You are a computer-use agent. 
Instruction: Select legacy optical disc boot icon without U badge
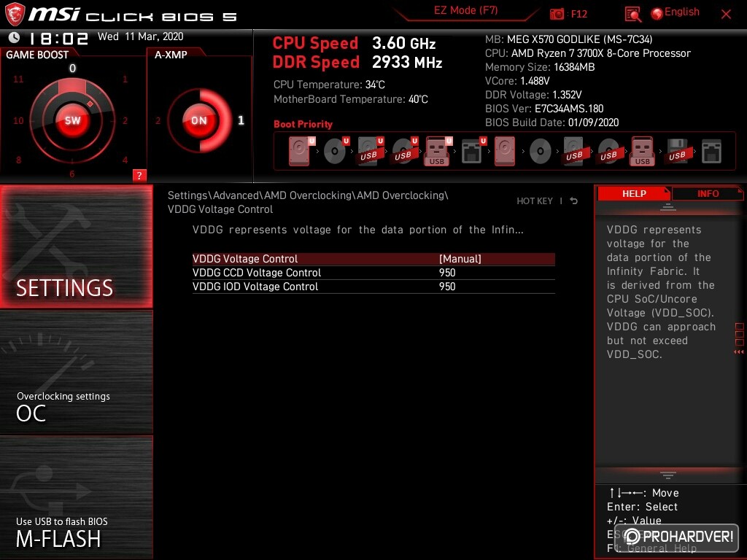click(x=541, y=152)
